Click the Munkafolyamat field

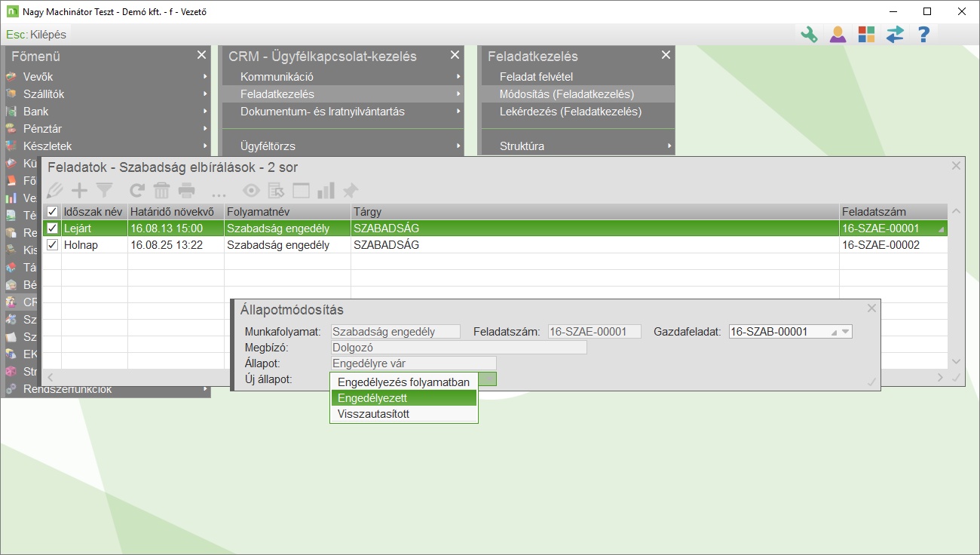pyautogui.click(x=396, y=332)
